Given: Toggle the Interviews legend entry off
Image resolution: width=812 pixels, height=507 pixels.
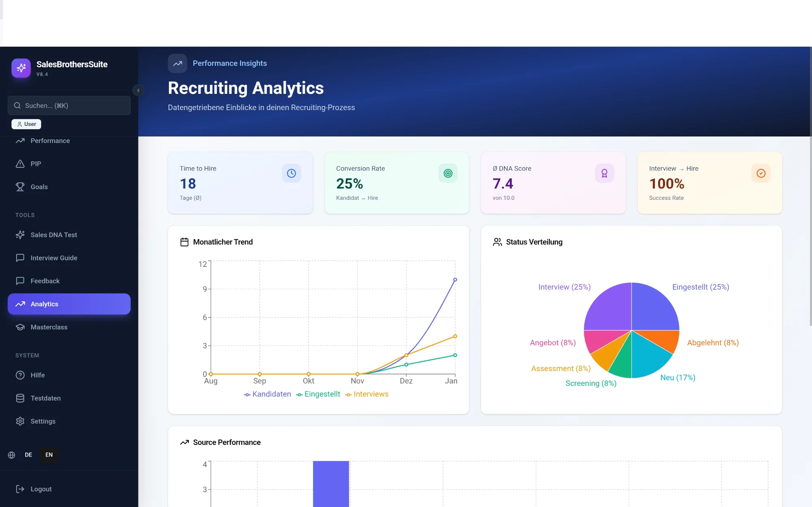Looking at the screenshot, I should [367, 394].
